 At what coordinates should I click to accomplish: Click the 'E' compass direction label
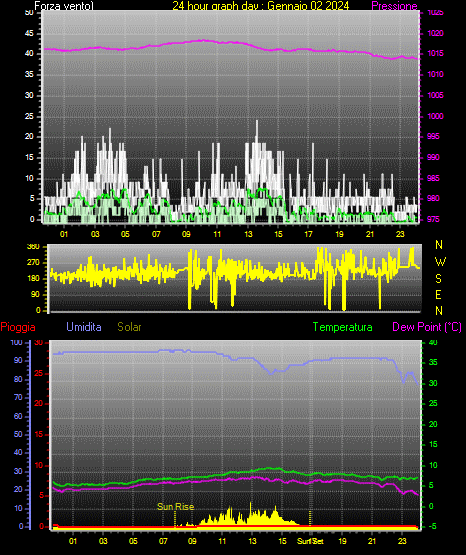click(438, 294)
